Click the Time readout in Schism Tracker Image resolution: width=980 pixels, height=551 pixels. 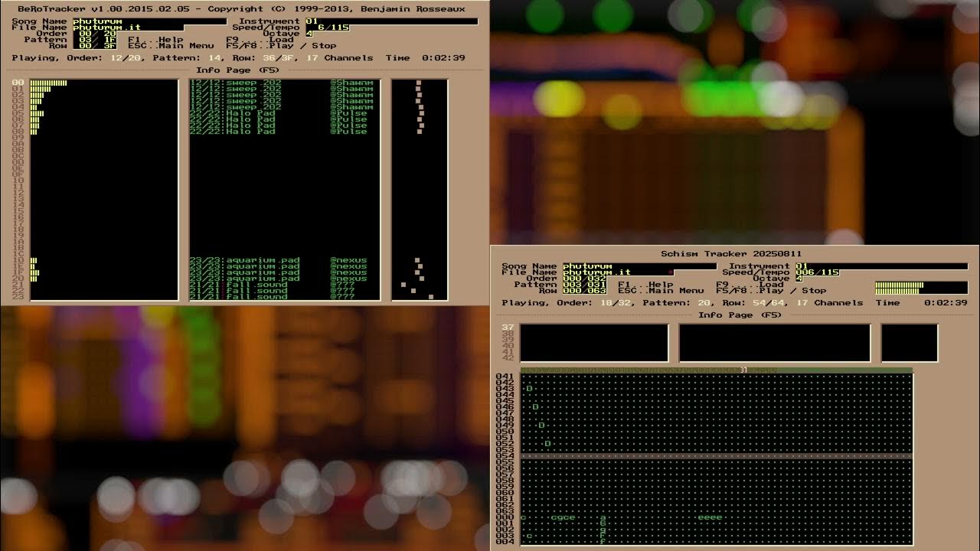pos(921,303)
